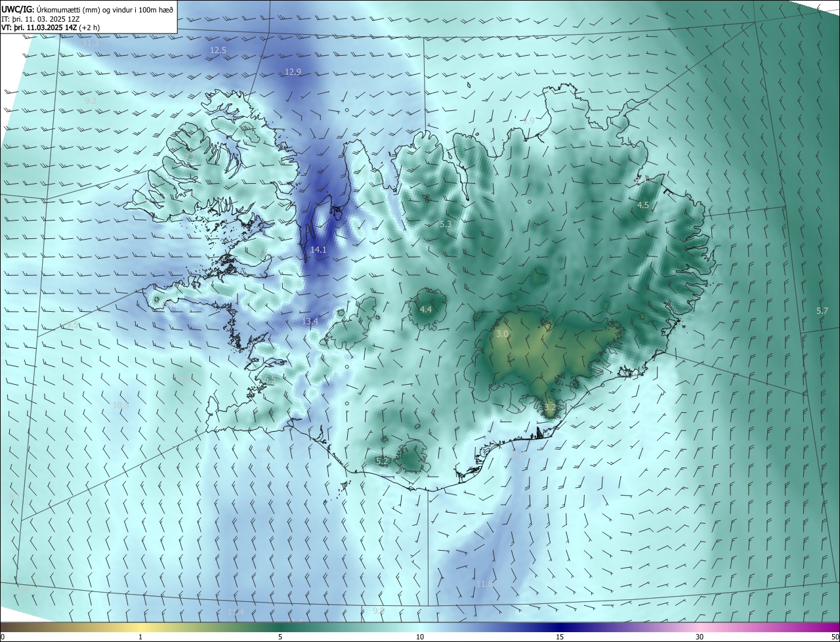Click the 5.7 value label on the map
The height and width of the screenshot is (642, 840).
822,310
